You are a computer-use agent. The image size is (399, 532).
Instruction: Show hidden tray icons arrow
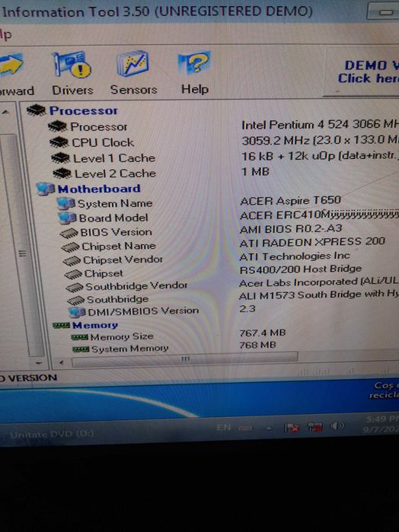[x=269, y=428]
